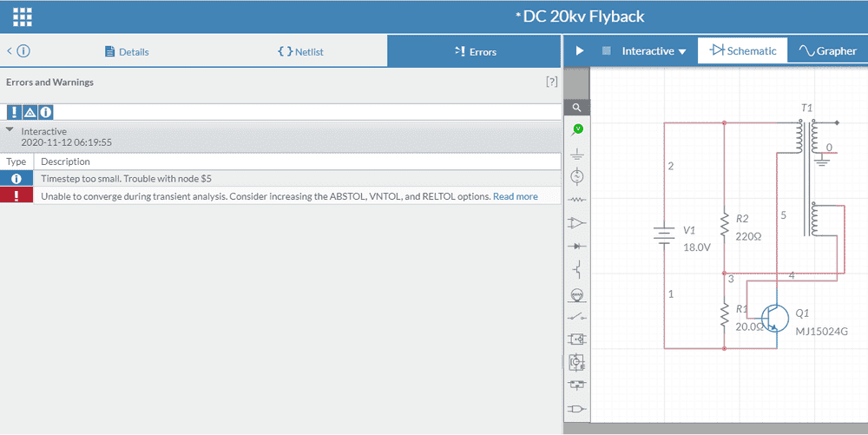
Task: Switch to the Netlist tab
Action: pyautogui.click(x=300, y=51)
